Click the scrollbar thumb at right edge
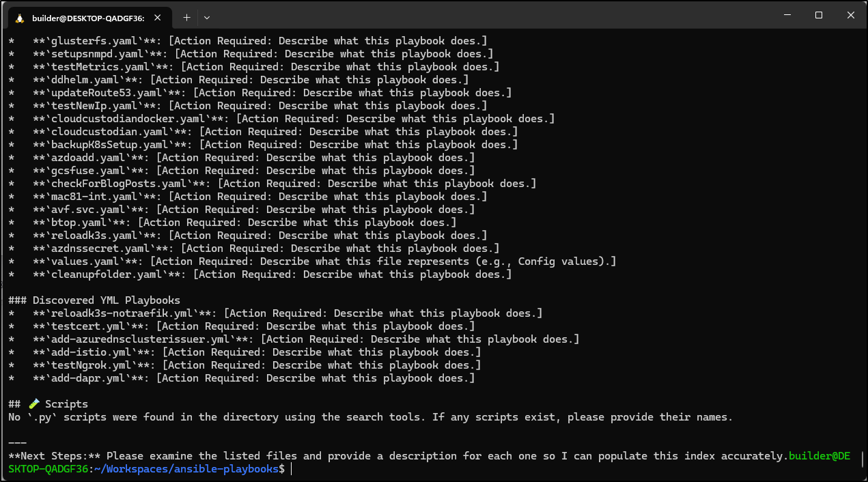 [x=863, y=457]
